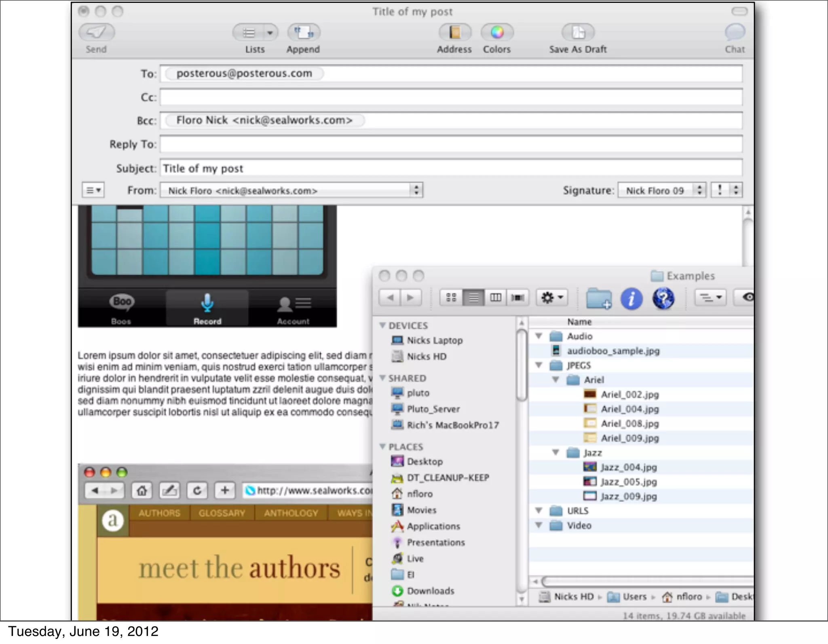Open the Signature dropdown
Image resolution: width=828 pixels, height=644 pixels.
[661, 190]
